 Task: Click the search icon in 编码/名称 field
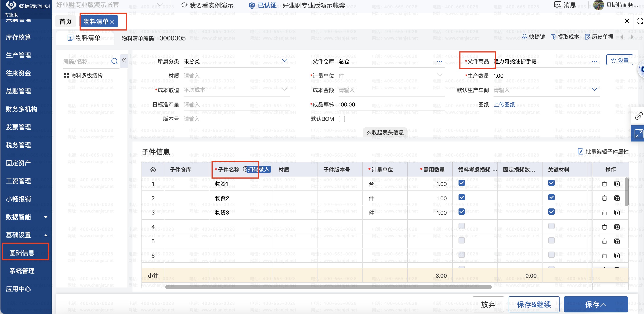click(x=115, y=61)
